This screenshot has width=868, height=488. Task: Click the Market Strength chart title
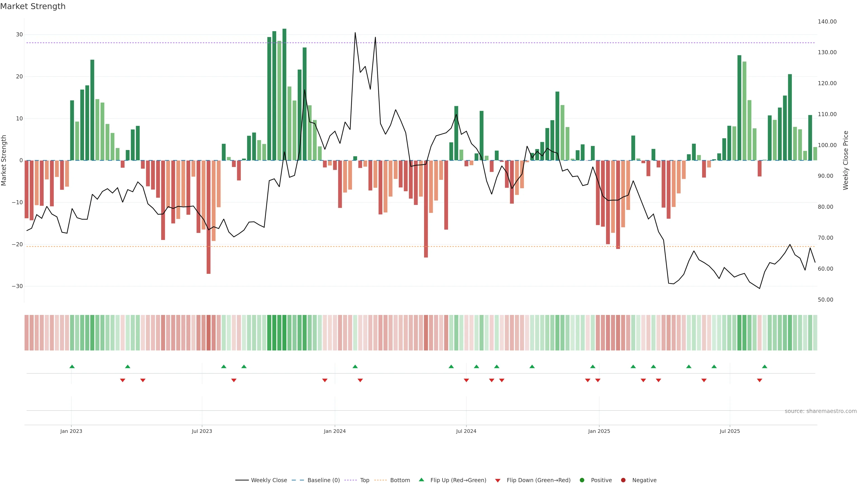[33, 6]
